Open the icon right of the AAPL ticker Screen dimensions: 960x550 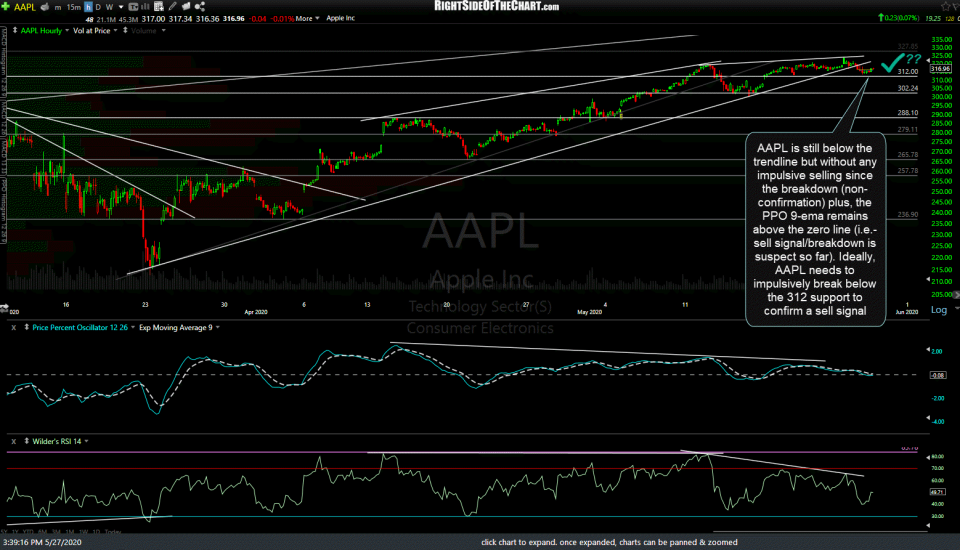pos(45,7)
